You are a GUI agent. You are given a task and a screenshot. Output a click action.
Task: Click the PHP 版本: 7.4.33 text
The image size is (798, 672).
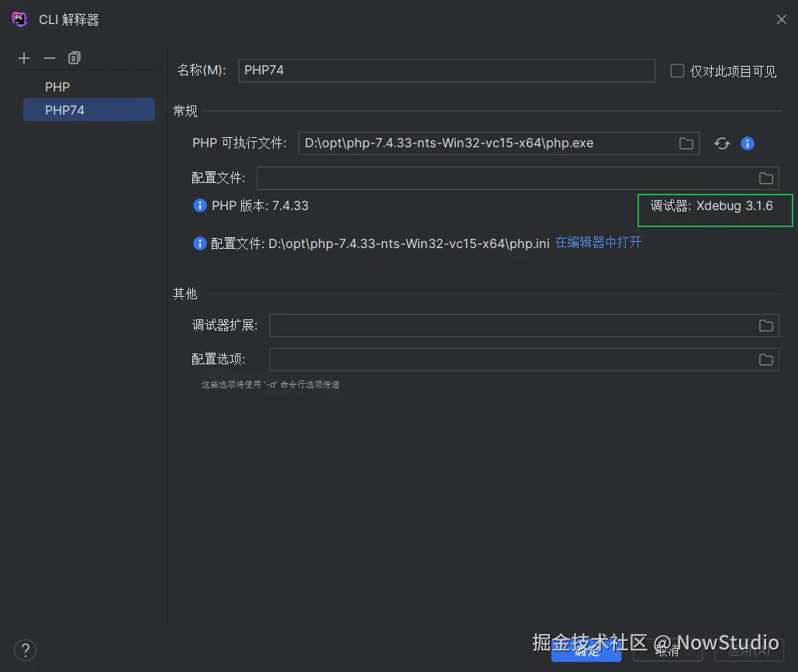[x=260, y=205]
